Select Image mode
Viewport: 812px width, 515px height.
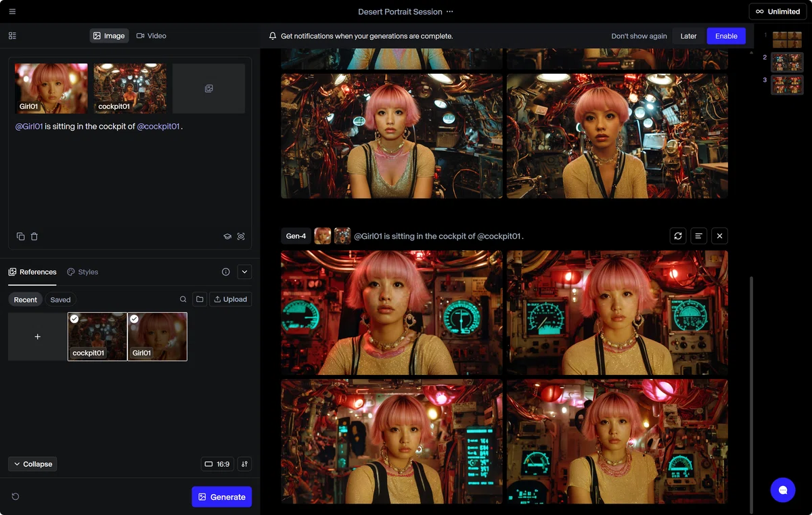(x=109, y=36)
